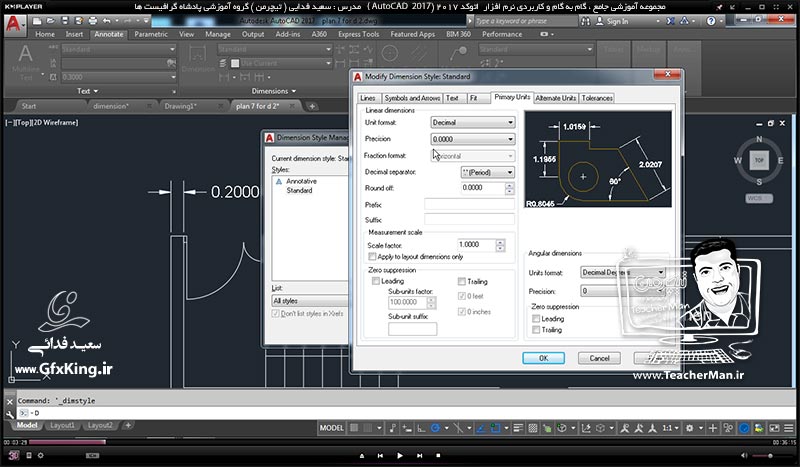The image size is (800, 467).
Task: Toggle the 0 inches checkbox
Action: (x=462, y=311)
